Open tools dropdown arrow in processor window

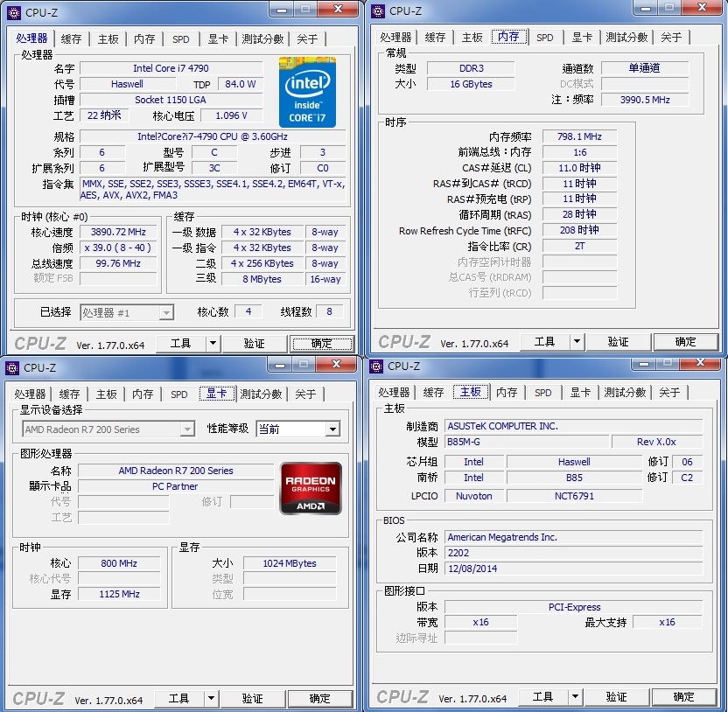point(213,344)
